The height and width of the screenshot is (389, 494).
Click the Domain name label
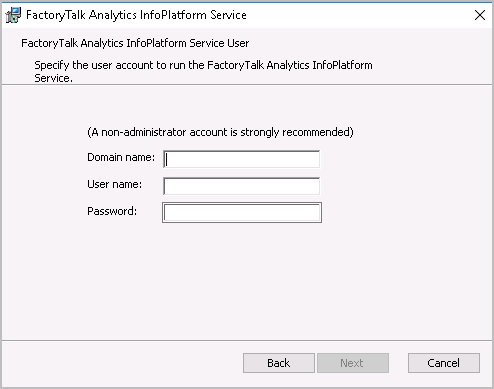click(121, 157)
